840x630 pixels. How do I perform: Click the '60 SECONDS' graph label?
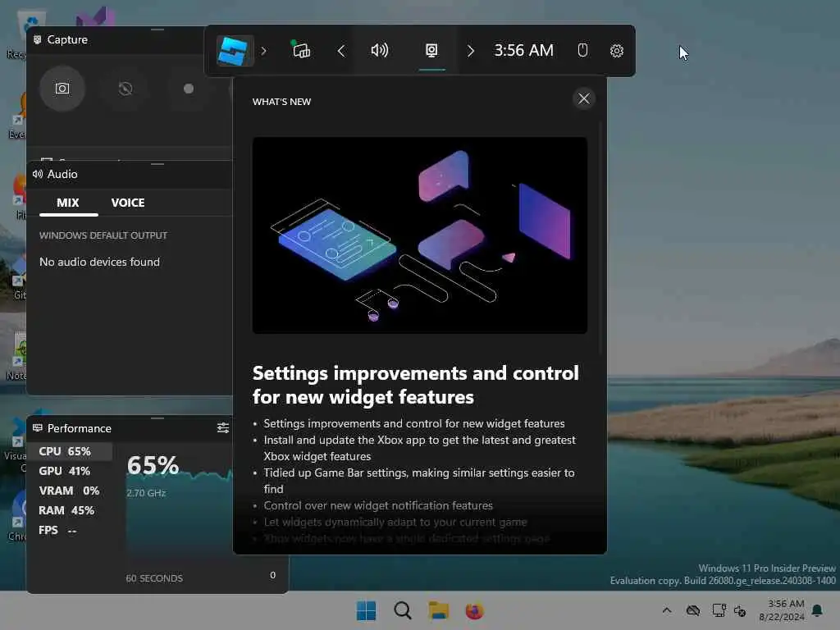pyautogui.click(x=154, y=578)
